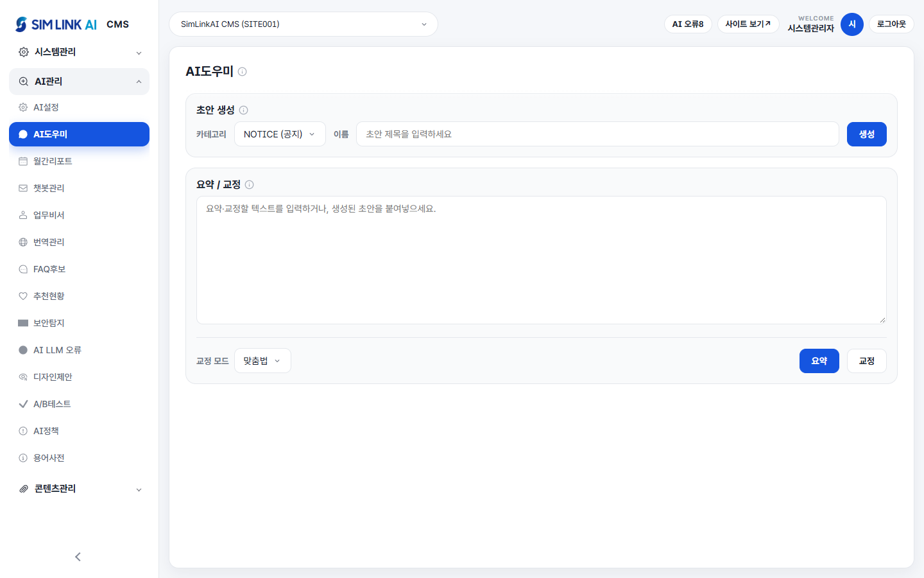The height and width of the screenshot is (578, 924).
Task: Open the 교정 모드 맞춤법 dropdown
Action: click(x=262, y=361)
